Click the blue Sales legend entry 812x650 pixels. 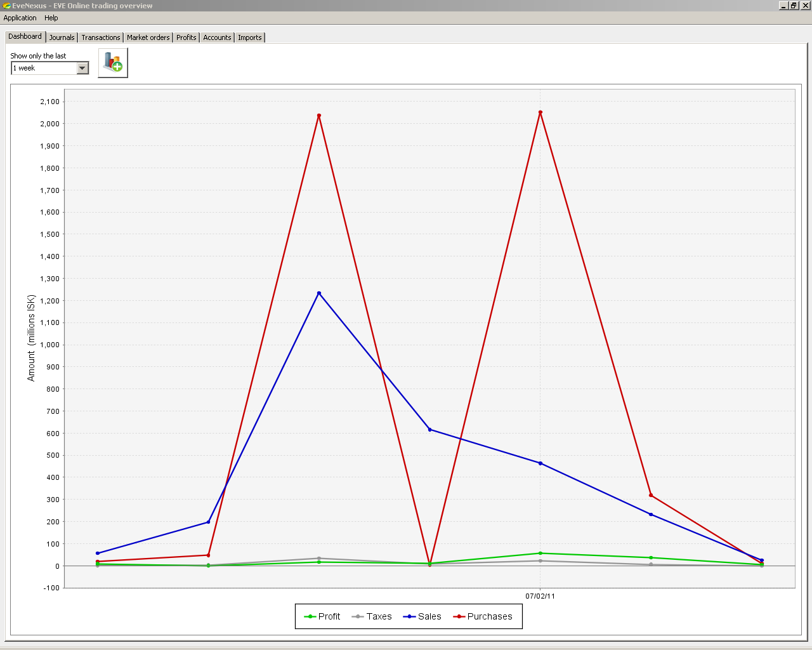pos(422,616)
